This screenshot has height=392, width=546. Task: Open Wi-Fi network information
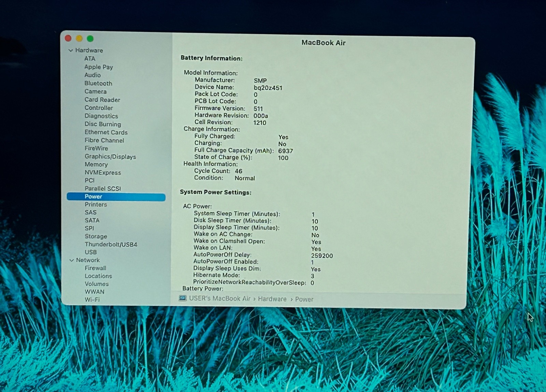click(x=92, y=300)
